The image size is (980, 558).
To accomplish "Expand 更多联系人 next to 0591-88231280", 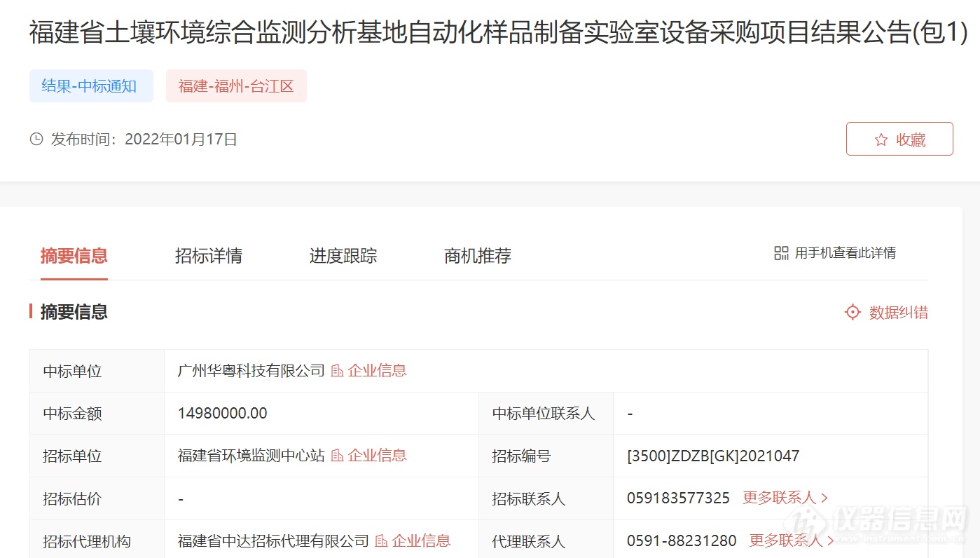I will pyautogui.click(x=792, y=540).
